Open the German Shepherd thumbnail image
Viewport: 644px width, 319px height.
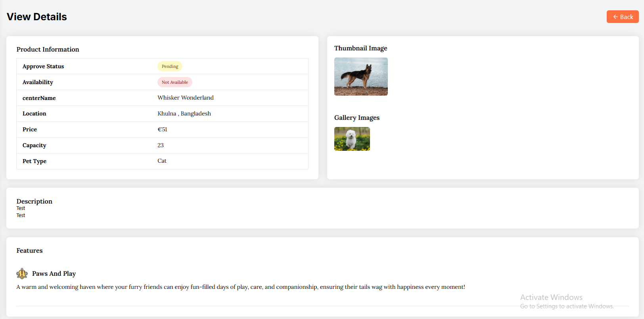point(361,77)
